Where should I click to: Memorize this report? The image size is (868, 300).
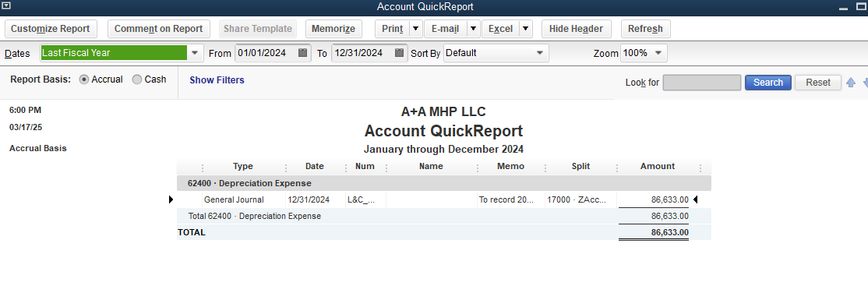333,29
